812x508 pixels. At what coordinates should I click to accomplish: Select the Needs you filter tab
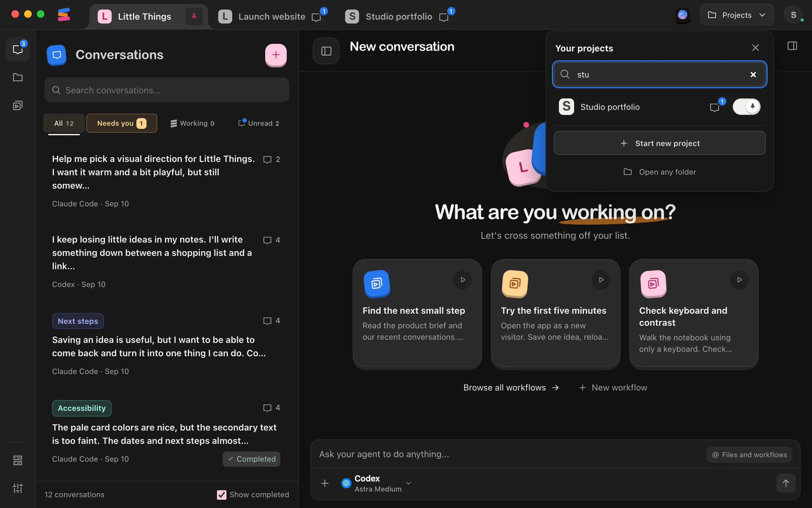(121, 123)
